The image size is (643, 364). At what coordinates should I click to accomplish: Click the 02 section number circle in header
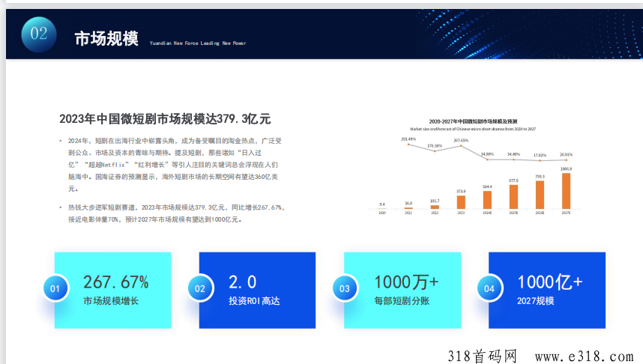point(39,34)
